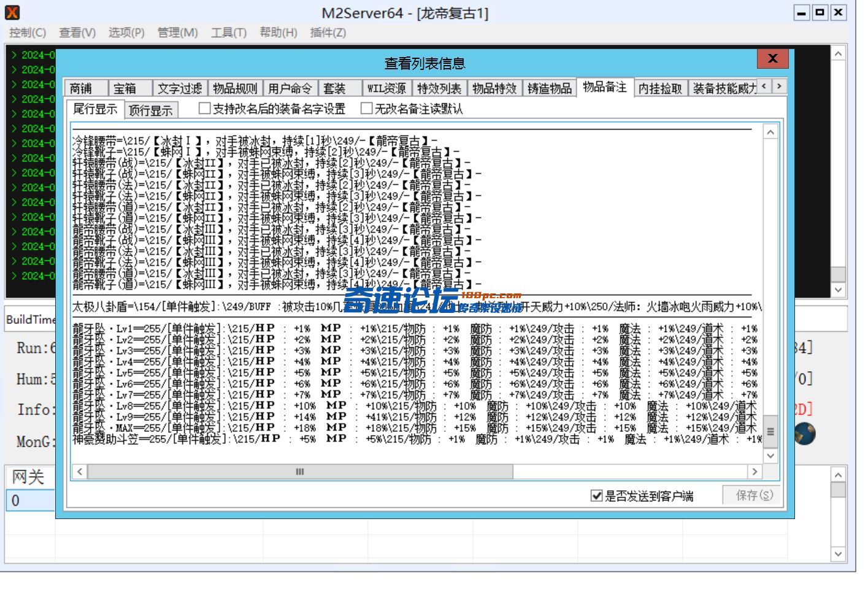
Task: Switch to the 装备技能威力 tab
Action: tap(723, 88)
